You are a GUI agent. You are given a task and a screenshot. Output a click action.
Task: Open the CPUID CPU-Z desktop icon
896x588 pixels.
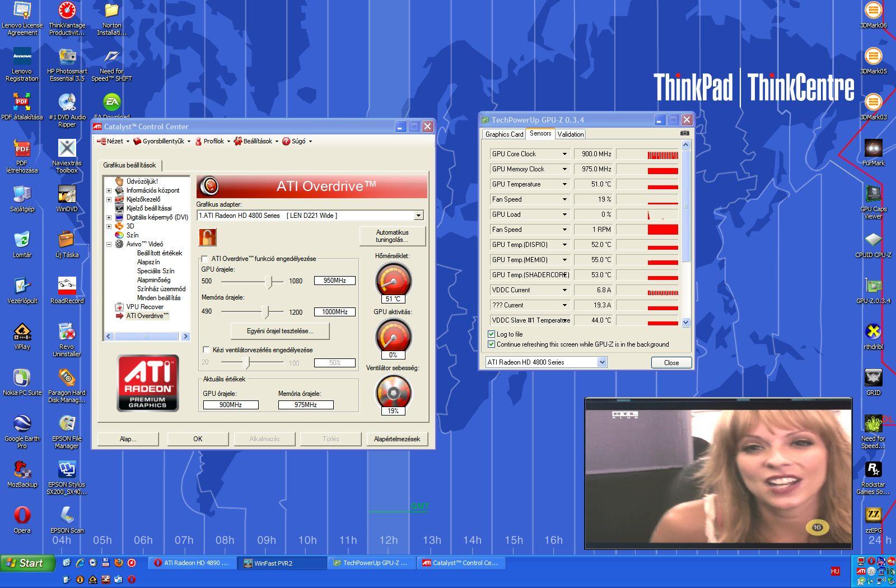pyautogui.click(x=873, y=245)
